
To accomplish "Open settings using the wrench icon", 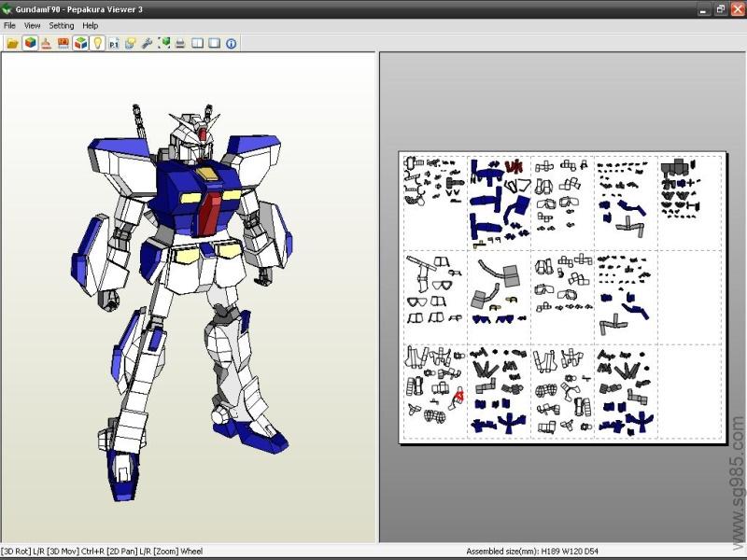I will [x=146, y=42].
